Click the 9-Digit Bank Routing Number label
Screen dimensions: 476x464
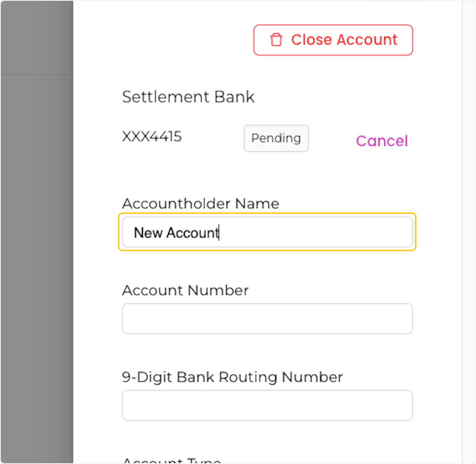point(232,377)
